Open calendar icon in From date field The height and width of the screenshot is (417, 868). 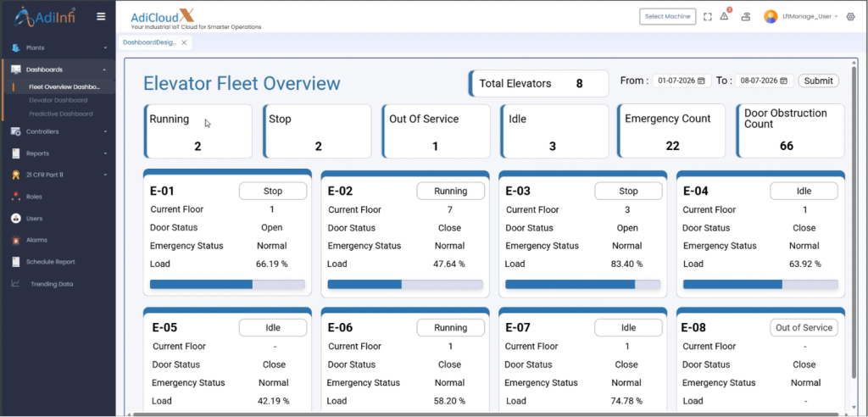click(701, 81)
